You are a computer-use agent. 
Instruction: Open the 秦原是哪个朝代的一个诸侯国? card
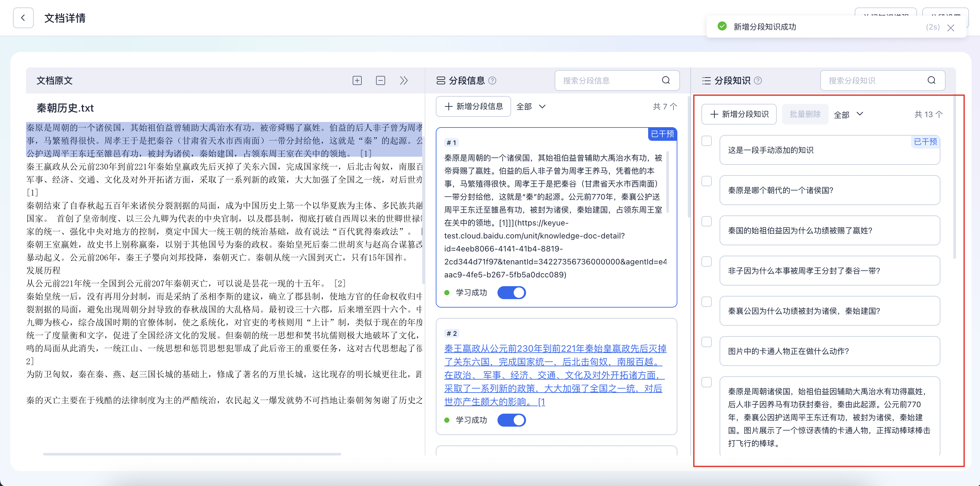pos(830,190)
